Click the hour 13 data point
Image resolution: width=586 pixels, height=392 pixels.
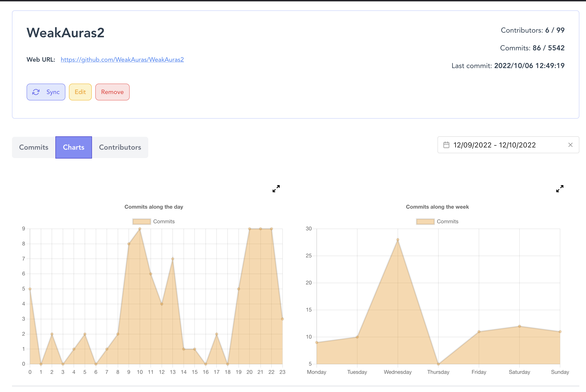click(x=173, y=259)
